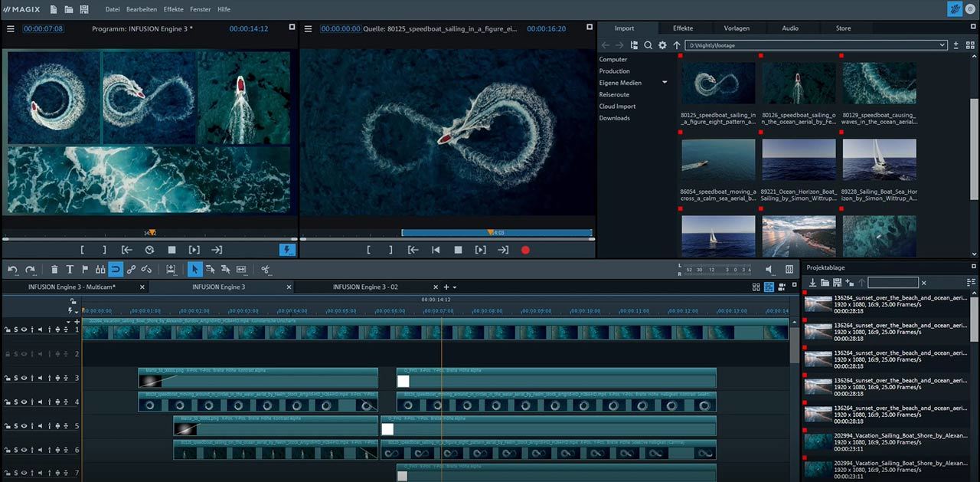The height and width of the screenshot is (482, 980).
Task: Click the source monitor blue range bar
Action: (496, 232)
